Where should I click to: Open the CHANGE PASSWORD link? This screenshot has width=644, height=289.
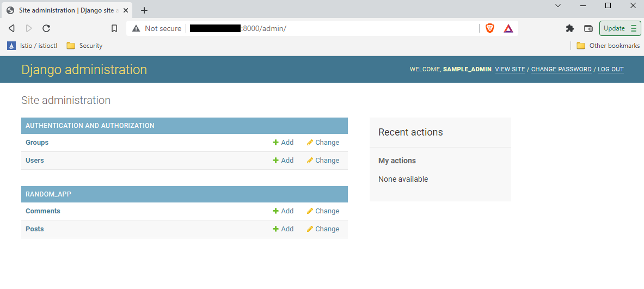561,69
